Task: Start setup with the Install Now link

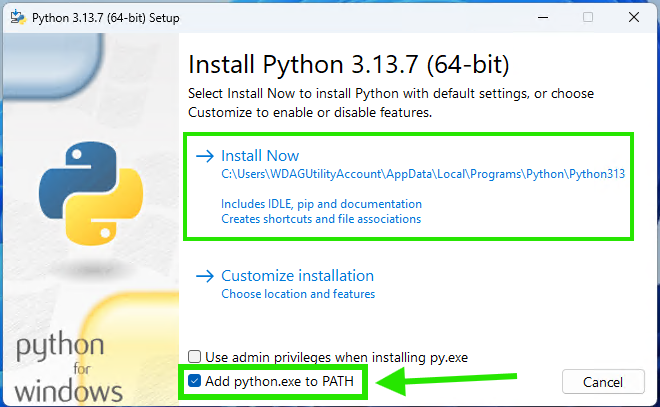Action: point(260,156)
